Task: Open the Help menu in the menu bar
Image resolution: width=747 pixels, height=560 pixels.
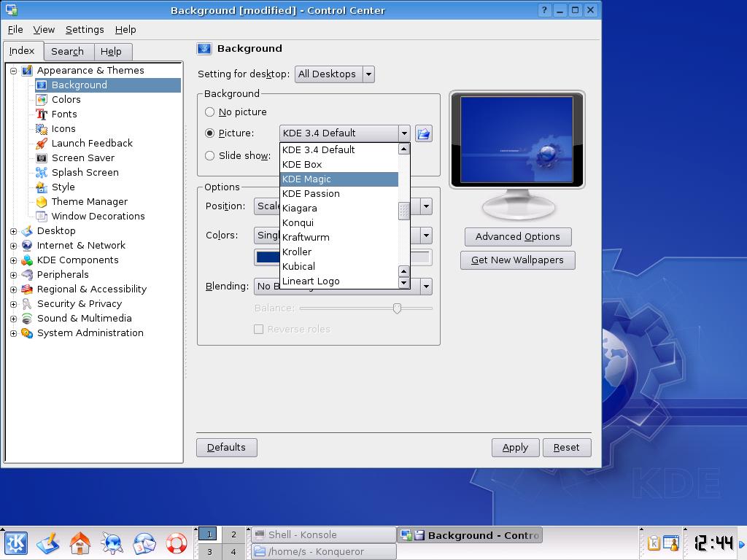Action: click(125, 29)
